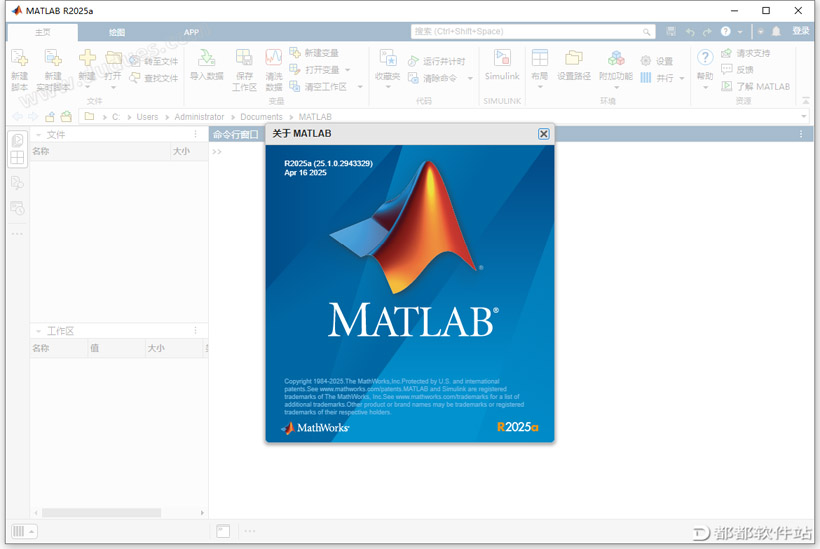Click Request Support (请求支持)
Screen dimensions: 820x549
point(746,53)
